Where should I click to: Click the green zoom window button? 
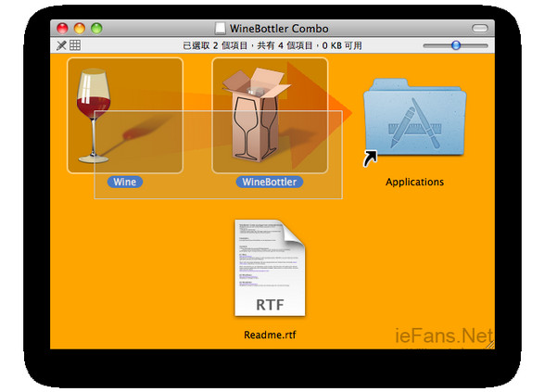(x=96, y=28)
